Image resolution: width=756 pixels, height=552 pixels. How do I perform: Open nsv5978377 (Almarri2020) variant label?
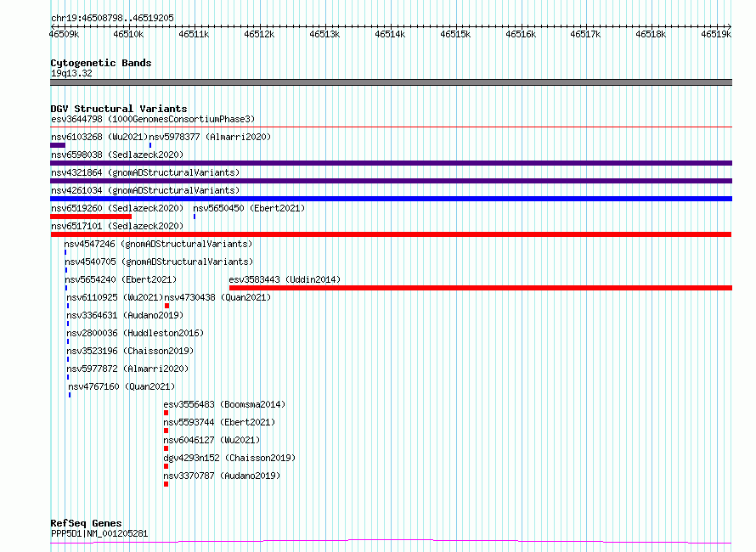click(210, 137)
